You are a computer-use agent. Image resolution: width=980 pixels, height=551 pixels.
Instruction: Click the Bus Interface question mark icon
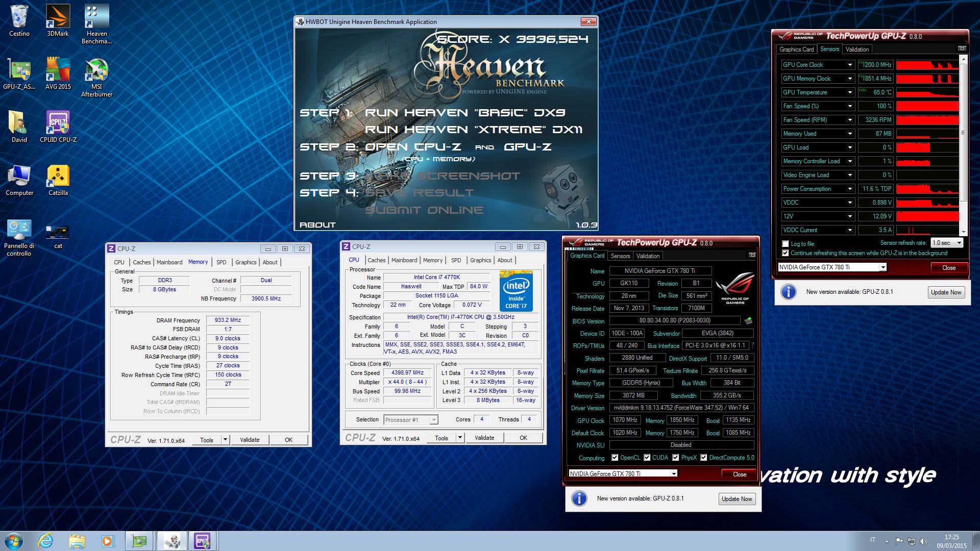coord(752,345)
